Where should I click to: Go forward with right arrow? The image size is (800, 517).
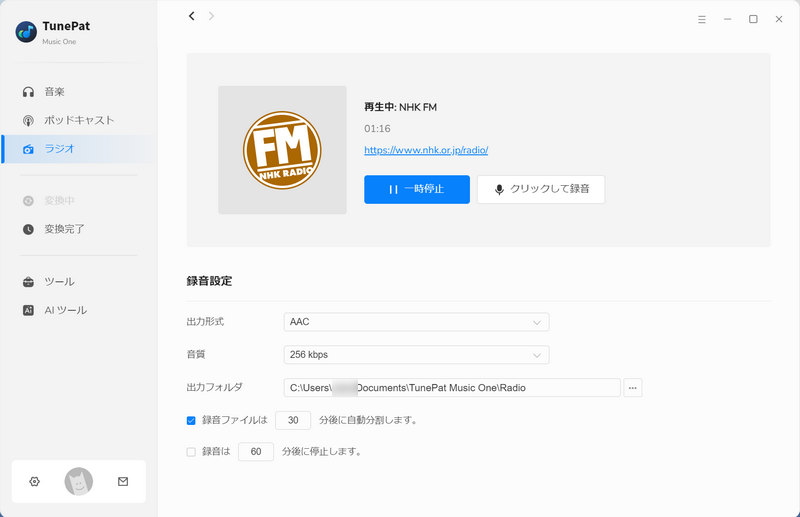click(x=211, y=16)
